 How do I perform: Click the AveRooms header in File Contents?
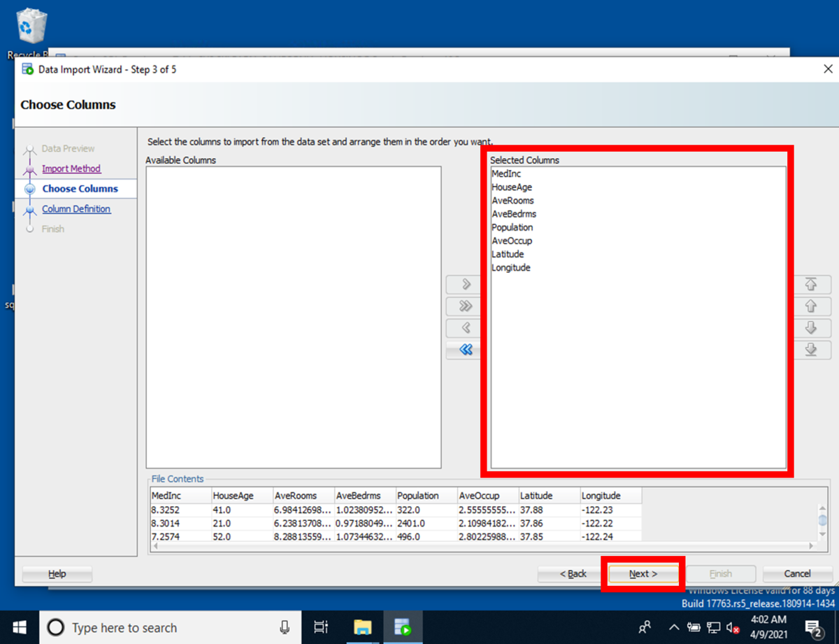click(x=303, y=496)
